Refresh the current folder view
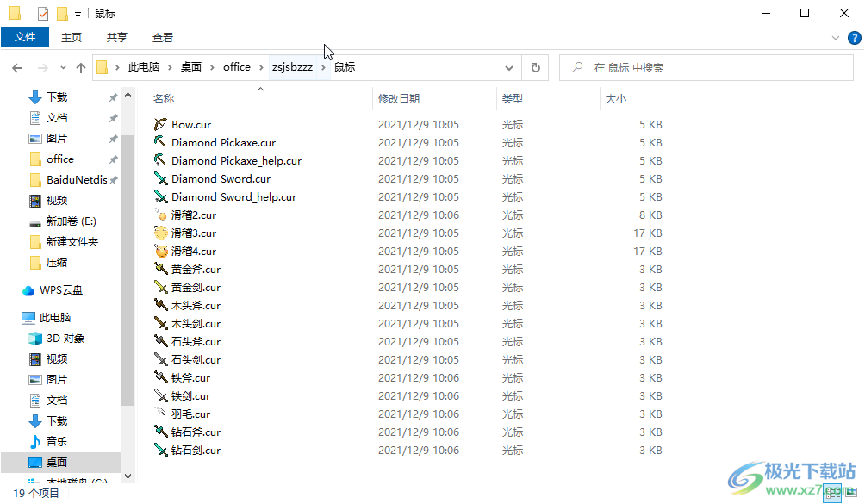The image size is (865, 504). pyautogui.click(x=536, y=68)
